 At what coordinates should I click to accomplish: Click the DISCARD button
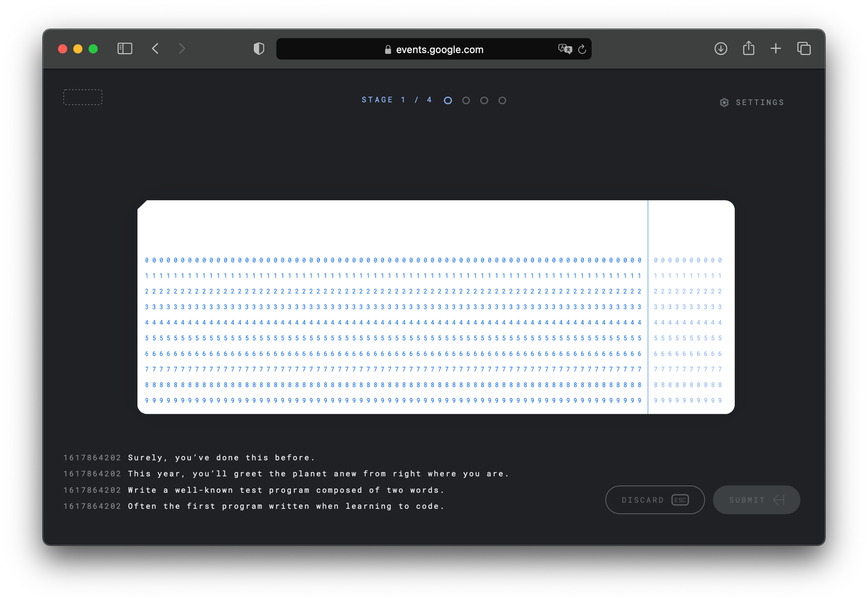tap(655, 500)
